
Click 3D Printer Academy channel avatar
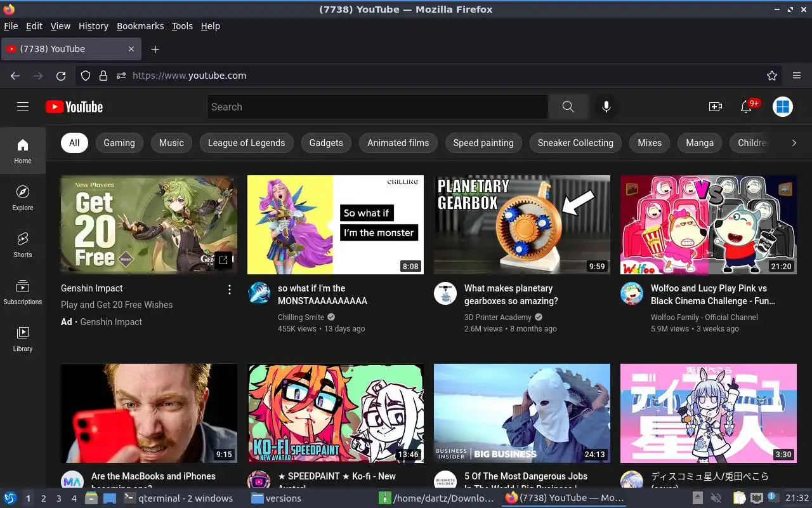(x=445, y=293)
